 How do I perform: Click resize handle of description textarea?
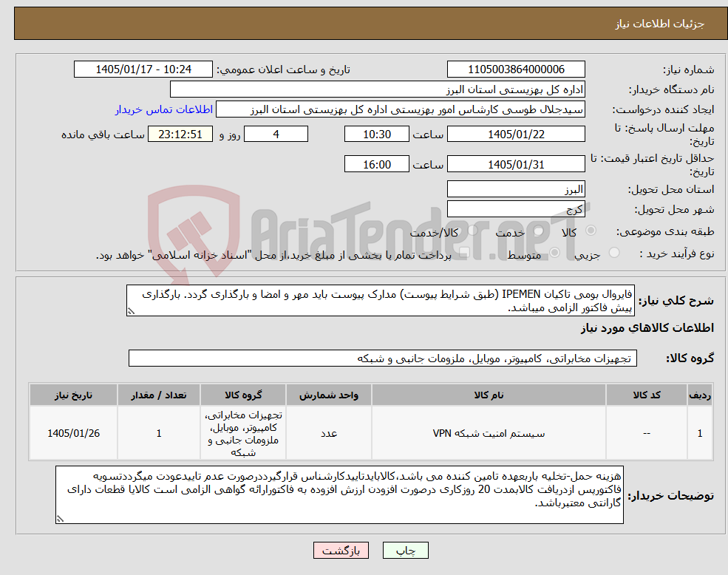point(131,312)
